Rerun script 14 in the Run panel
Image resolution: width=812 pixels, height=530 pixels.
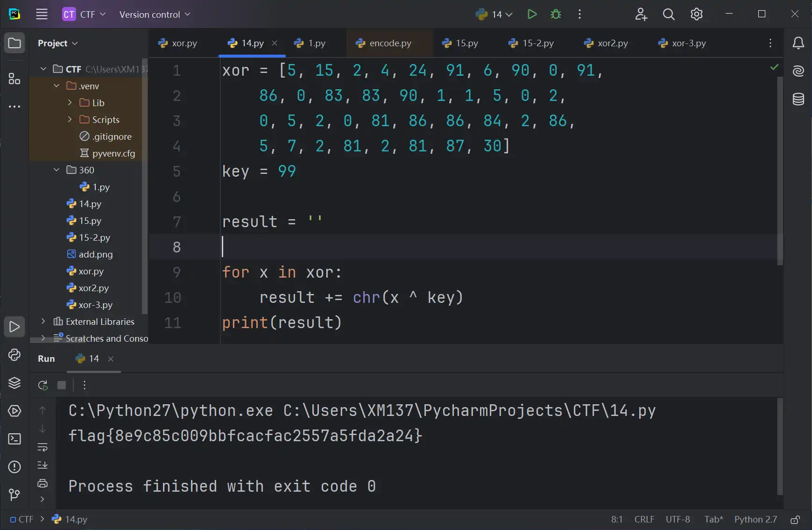coord(43,385)
